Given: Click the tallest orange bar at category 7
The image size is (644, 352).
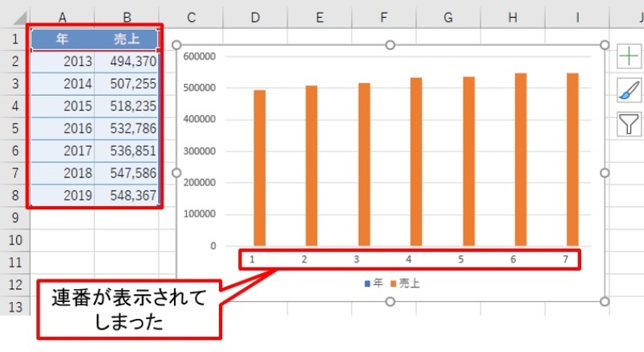Looking at the screenshot, I should 572,161.
